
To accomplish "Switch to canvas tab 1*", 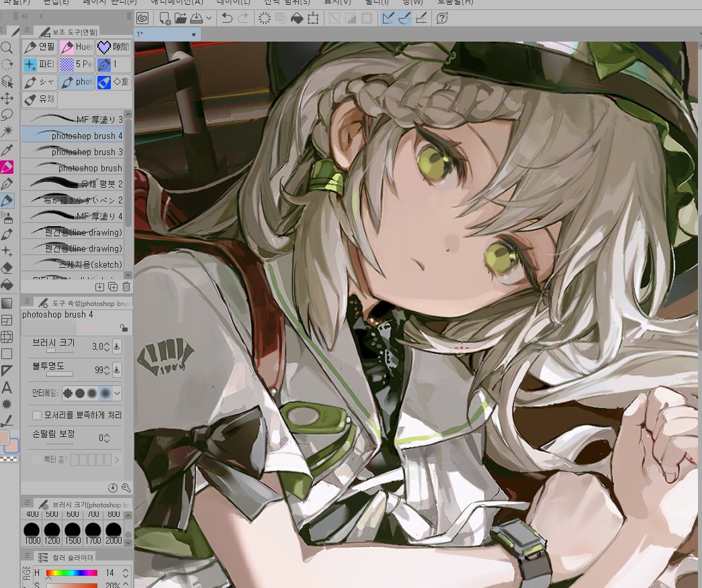I will 167,34.
